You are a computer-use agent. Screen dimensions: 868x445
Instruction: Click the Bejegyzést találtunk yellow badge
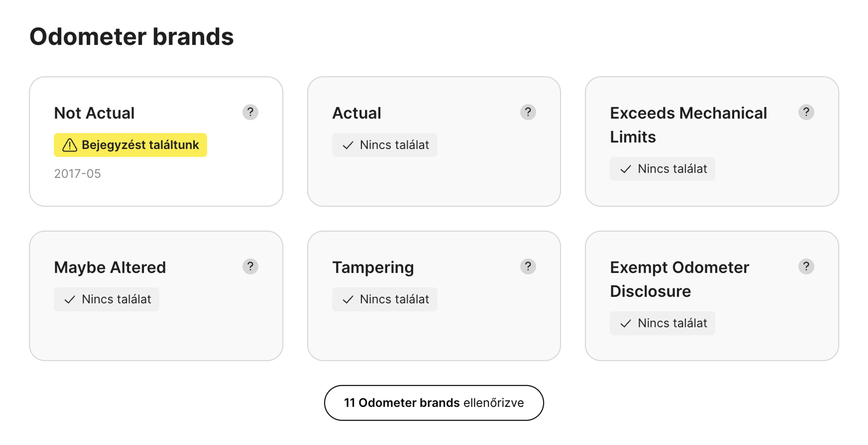130,145
